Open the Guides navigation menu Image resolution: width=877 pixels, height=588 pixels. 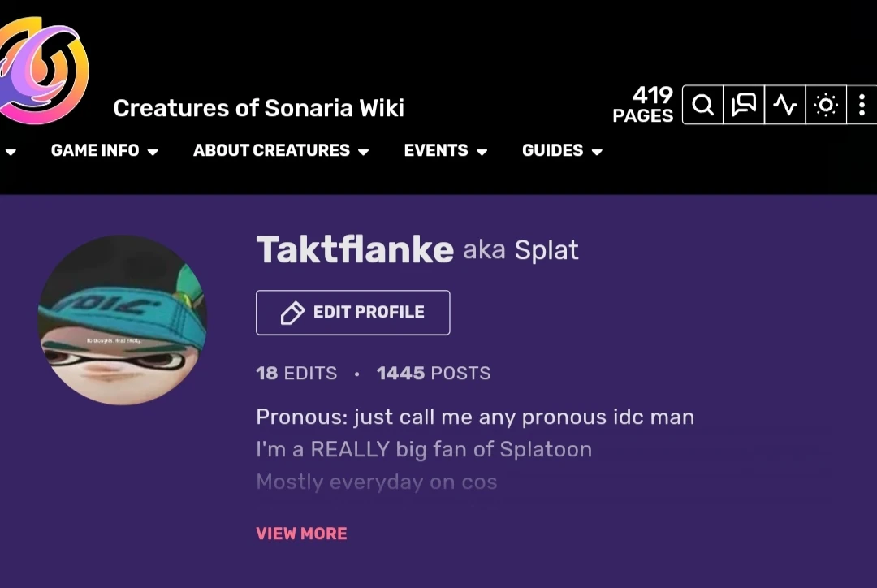tap(562, 151)
